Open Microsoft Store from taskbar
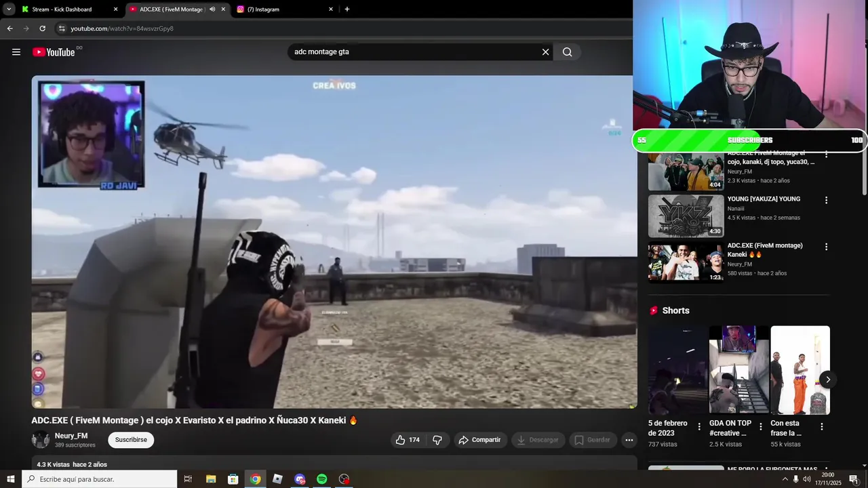Screen dimensions: 868x488 (x=233, y=479)
